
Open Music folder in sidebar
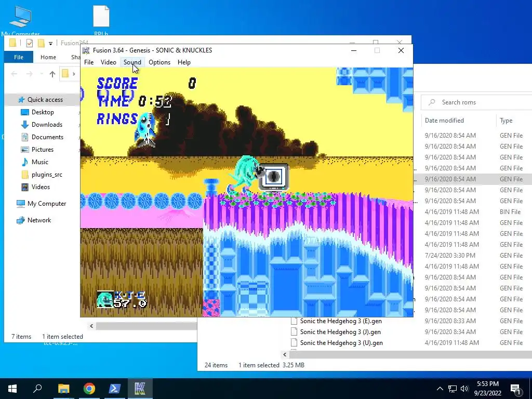39,162
